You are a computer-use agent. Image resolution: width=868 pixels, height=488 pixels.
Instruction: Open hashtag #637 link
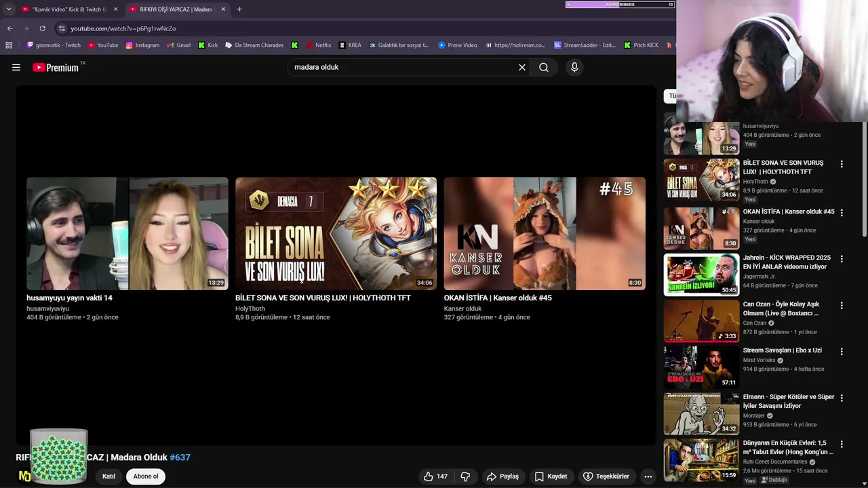point(180,457)
